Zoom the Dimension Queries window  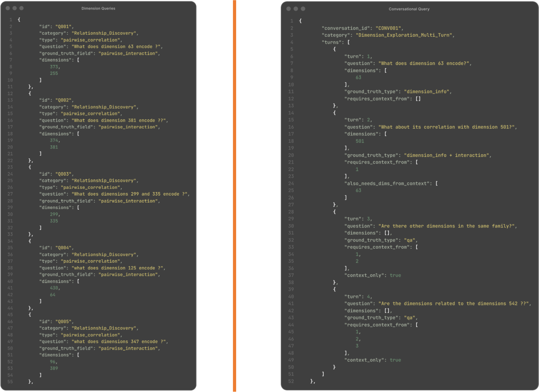click(x=21, y=8)
